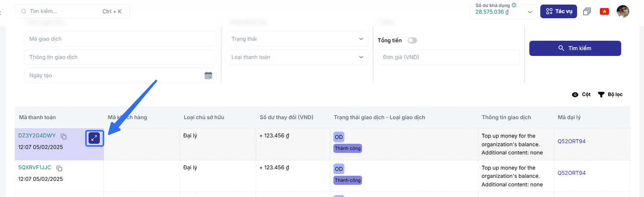Focus the Tìm kiếm search box
Screen dimensions: 644x197
point(72,11)
